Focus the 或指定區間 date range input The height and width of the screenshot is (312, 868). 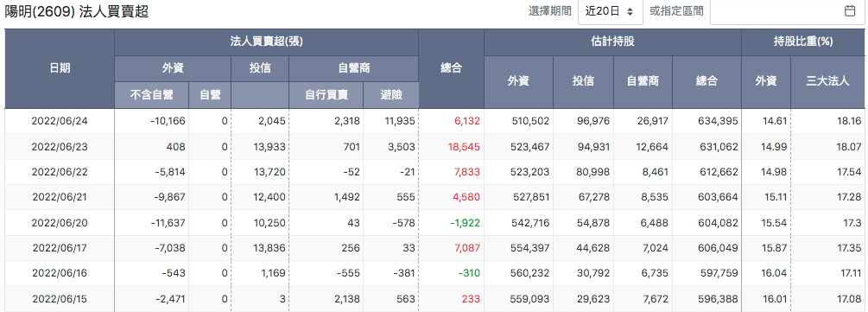787,11
